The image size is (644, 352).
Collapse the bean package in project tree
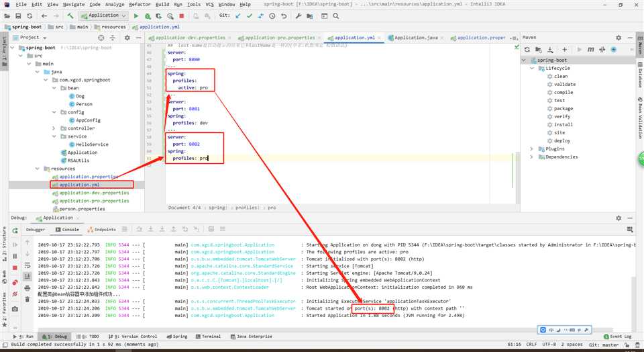[x=54, y=88]
